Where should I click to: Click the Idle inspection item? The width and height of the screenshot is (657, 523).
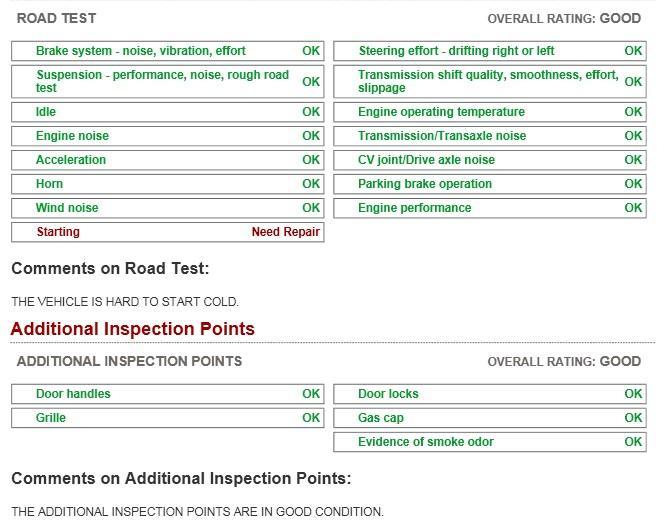(x=167, y=112)
